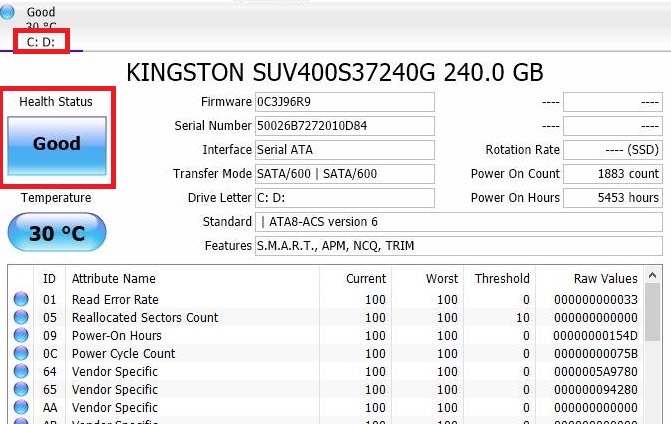Click the ID cell 0C
Viewport: 671px width, 424px height.
[50, 353]
